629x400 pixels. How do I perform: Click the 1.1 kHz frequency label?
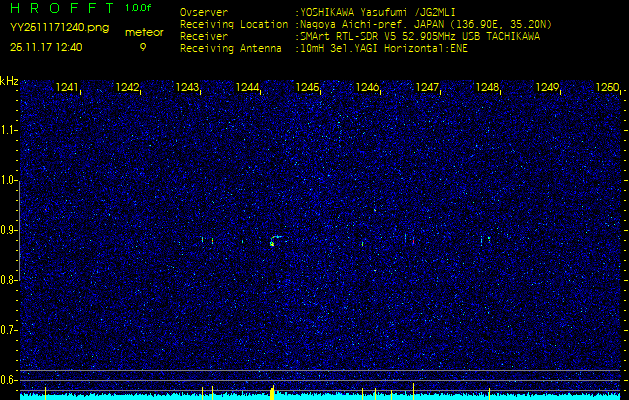click(8, 130)
